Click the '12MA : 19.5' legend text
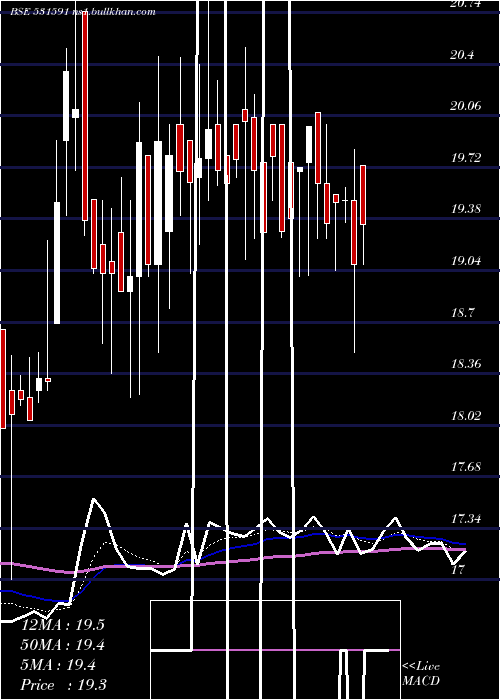 pos(62,625)
